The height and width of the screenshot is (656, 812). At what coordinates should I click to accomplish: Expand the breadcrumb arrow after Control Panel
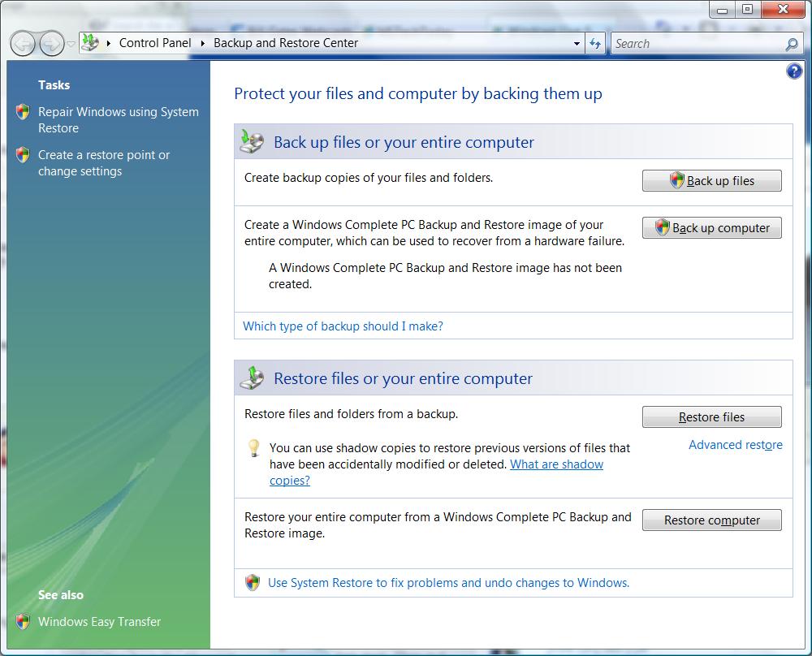(x=202, y=44)
